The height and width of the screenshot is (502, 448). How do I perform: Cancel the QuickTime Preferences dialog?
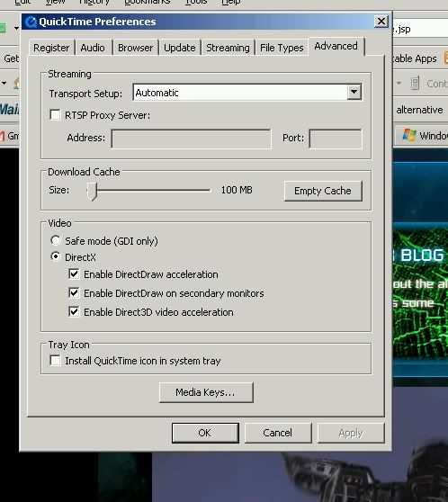(x=278, y=433)
